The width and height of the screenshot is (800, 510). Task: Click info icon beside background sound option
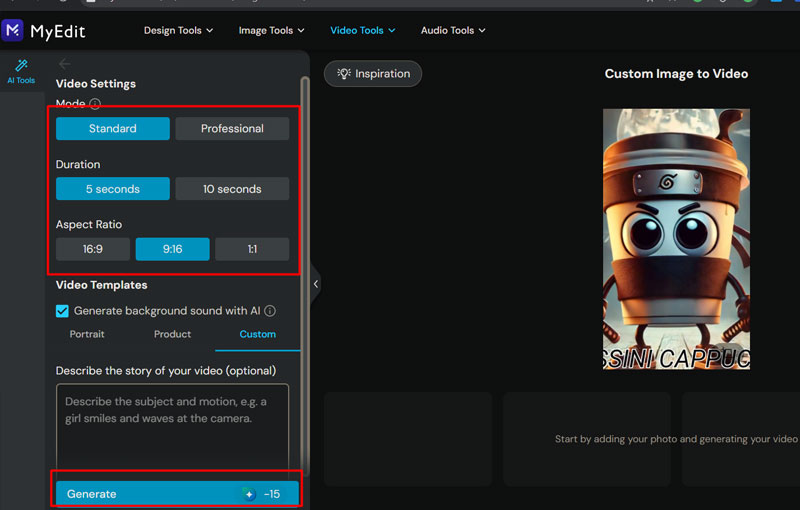click(270, 311)
